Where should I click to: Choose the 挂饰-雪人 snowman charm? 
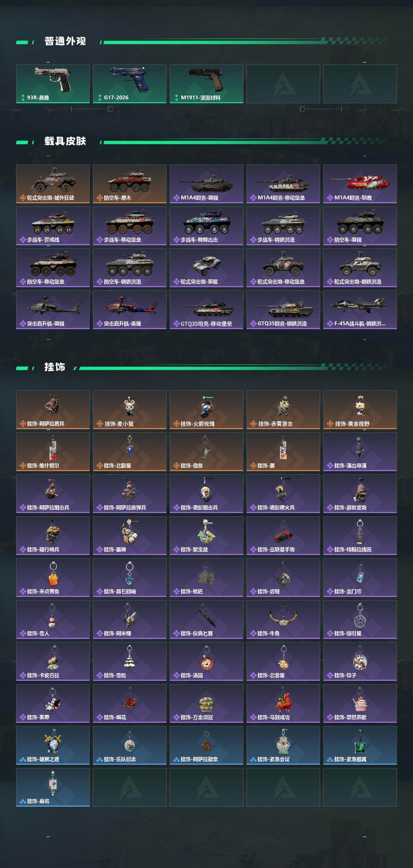pyautogui.click(x=53, y=620)
